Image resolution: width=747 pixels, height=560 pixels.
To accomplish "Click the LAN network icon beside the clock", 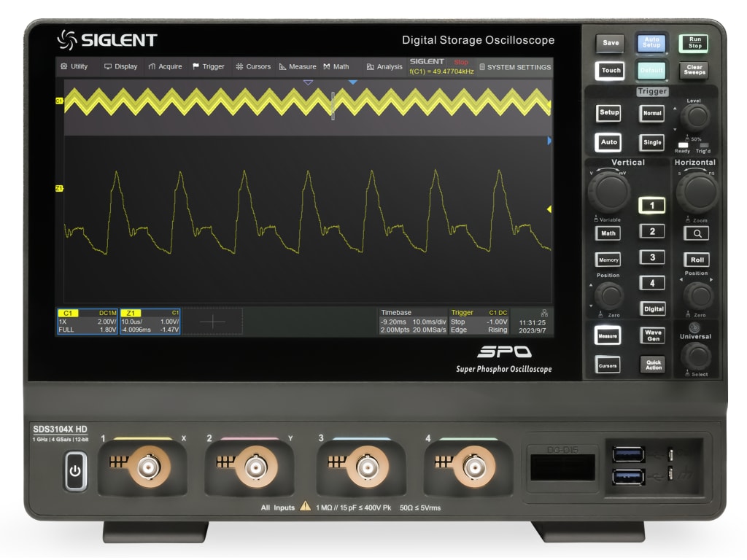I will (x=544, y=314).
